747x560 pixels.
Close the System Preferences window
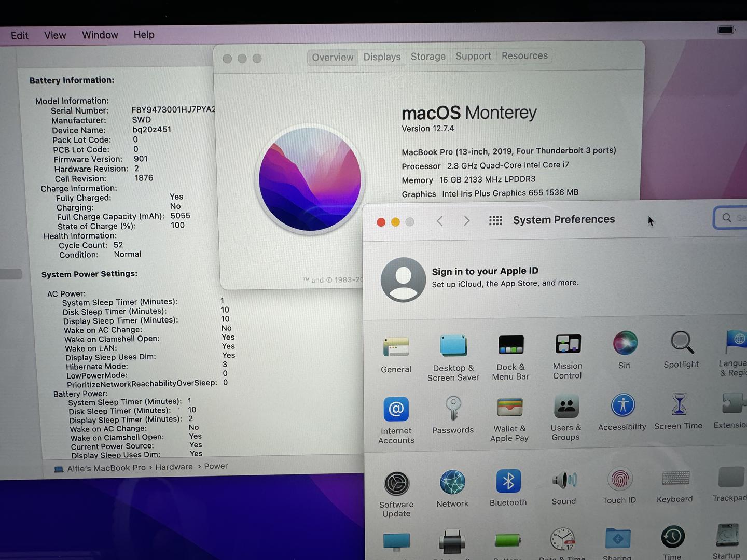pyautogui.click(x=381, y=222)
